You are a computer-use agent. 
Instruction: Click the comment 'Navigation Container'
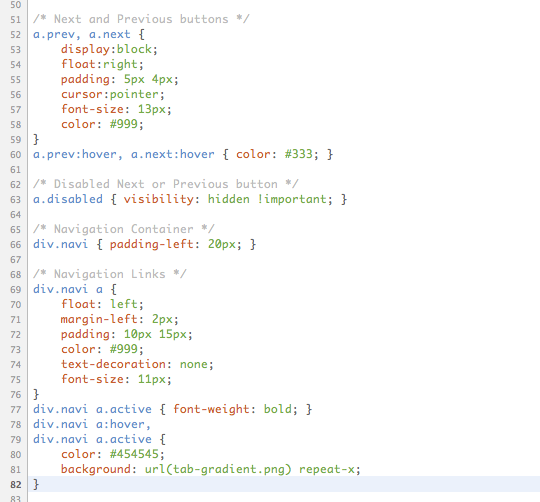coord(124,229)
